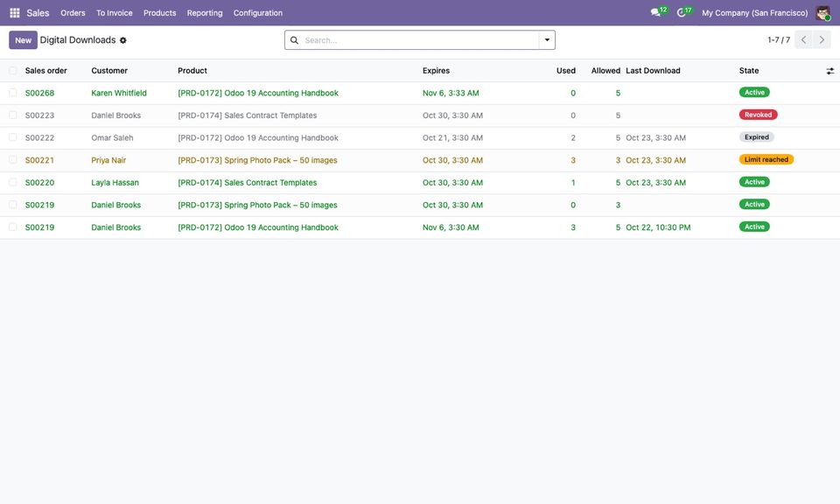This screenshot has height=504, width=840.
Task: Sort by the Expires column header
Action: (436, 71)
